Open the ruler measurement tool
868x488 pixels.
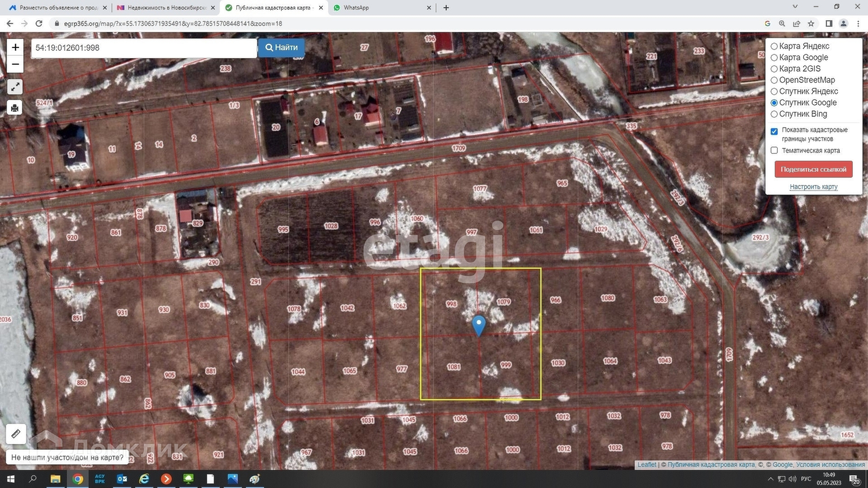(x=16, y=434)
